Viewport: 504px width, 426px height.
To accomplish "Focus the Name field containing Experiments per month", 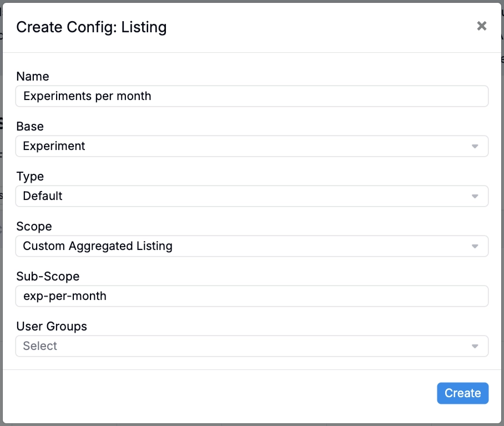I will click(252, 96).
